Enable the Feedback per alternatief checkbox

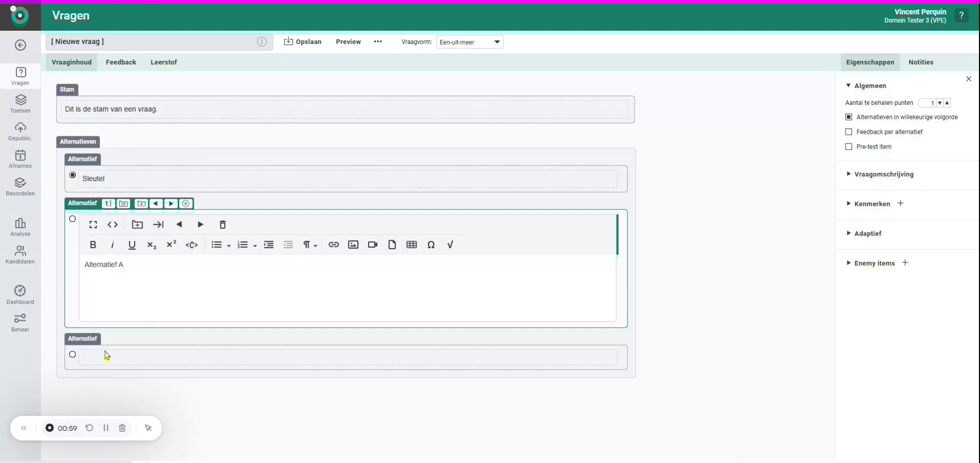click(x=849, y=132)
